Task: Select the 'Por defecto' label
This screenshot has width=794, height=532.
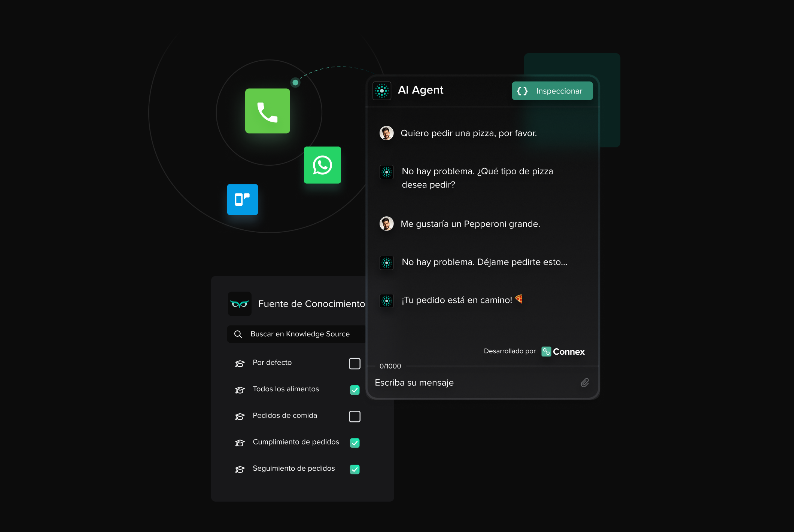Action: click(x=272, y=363)
